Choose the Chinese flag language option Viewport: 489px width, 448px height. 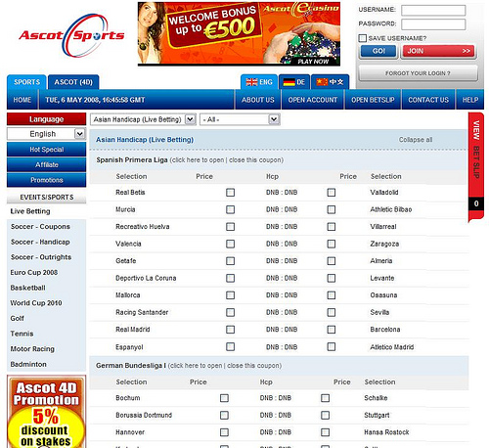(x=330, y=82)
